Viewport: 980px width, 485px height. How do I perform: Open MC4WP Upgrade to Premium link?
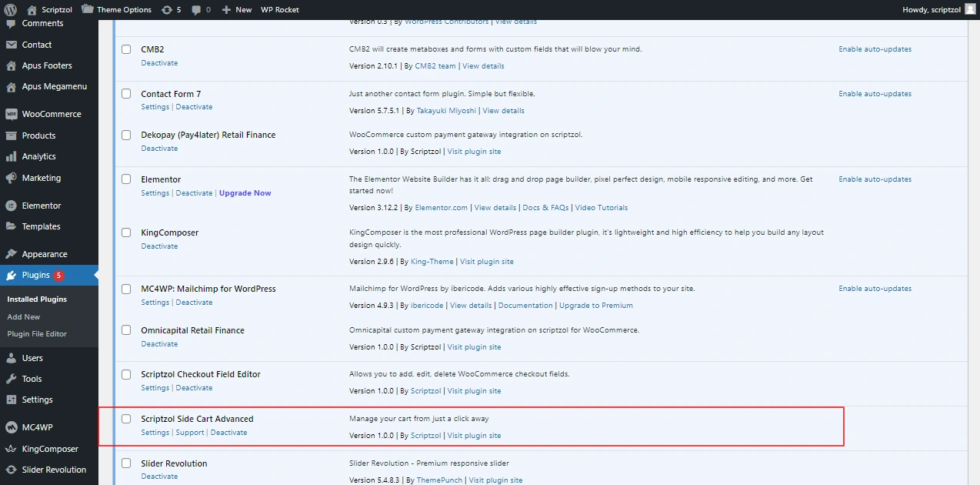tap(596, 306)
